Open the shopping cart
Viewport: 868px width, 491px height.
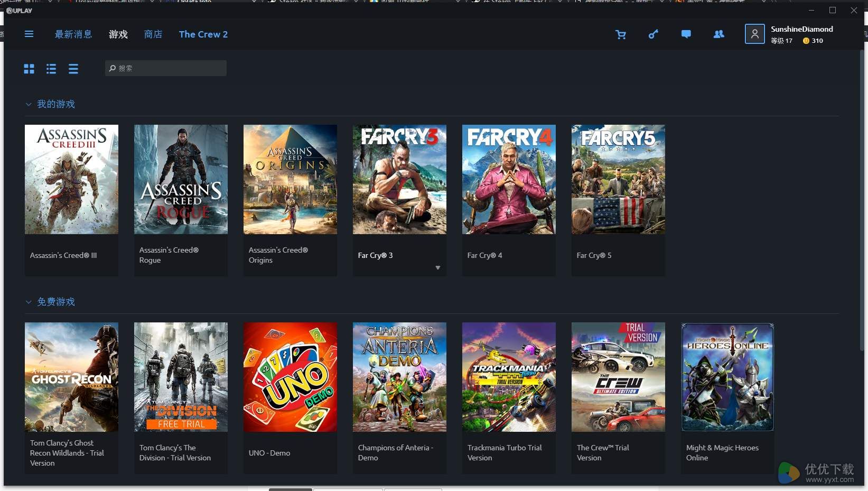click(621, 34)
